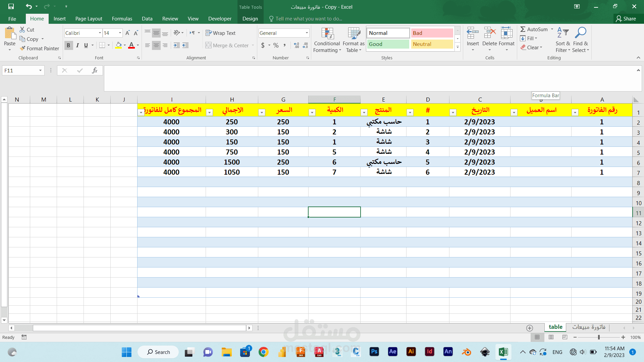Screen dimensions: 644x362
Task: Open filter dropdown for المنتج column
Action: (364, 112)
